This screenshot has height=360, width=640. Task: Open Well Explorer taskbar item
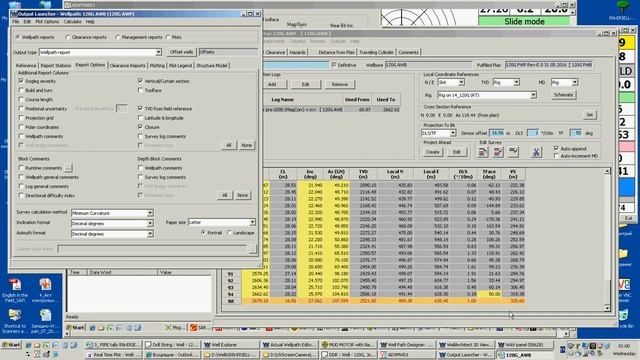pyautogui.click(x=230, y=345)
